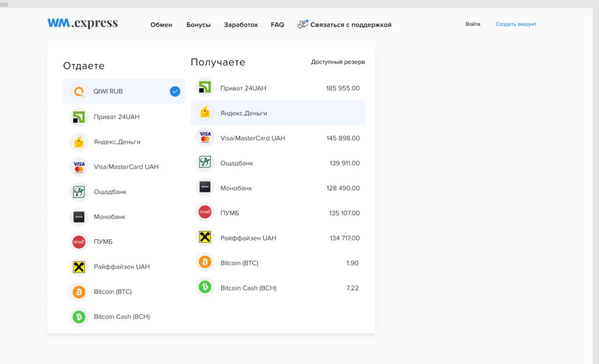Click Приват 24UAH icon in Получаете column
Screen dimensions: 599x364
pyautogui.click(x=205, y=88)
